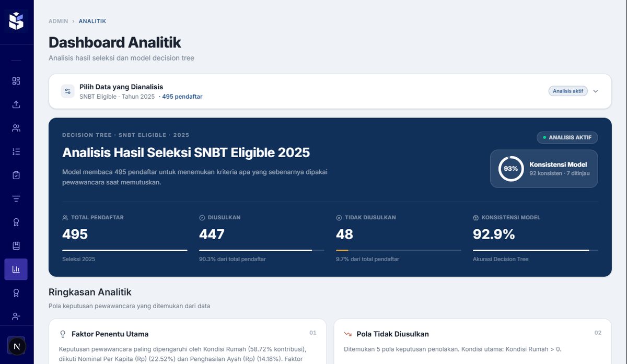Open the clipboard check icon in sidebar

(x=16, y=175)
